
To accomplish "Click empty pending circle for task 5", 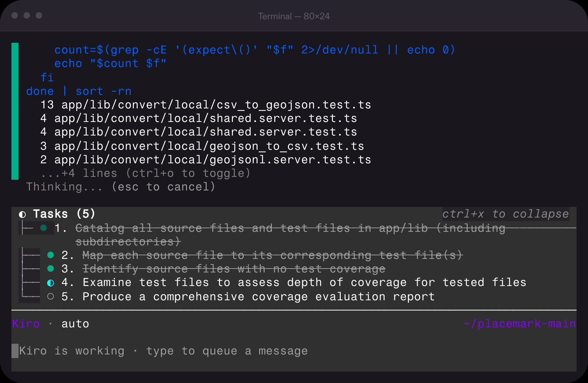I will click(x=51, y=296).
